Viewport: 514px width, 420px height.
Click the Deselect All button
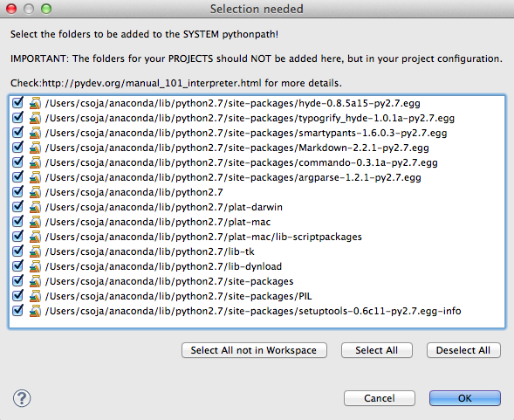click(x=463, y=350)
